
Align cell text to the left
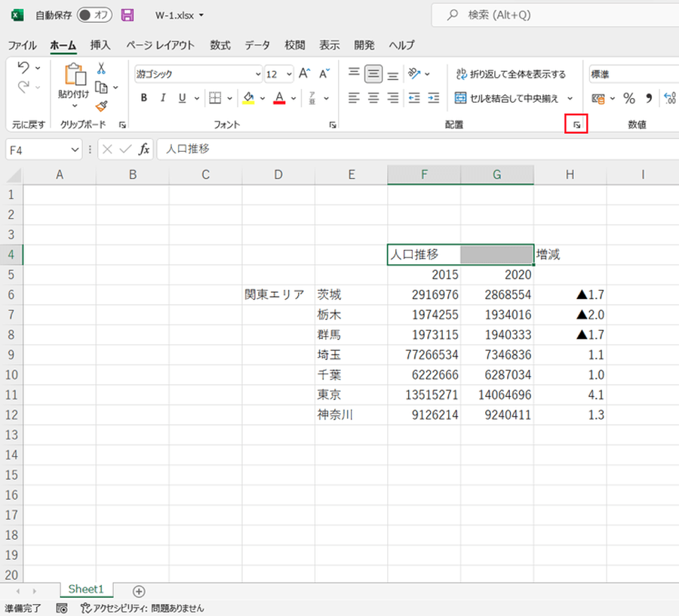[354, 98]
